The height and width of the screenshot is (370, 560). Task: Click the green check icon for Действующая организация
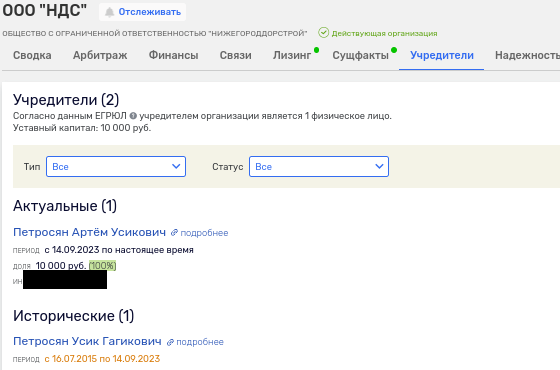[324, 33]
